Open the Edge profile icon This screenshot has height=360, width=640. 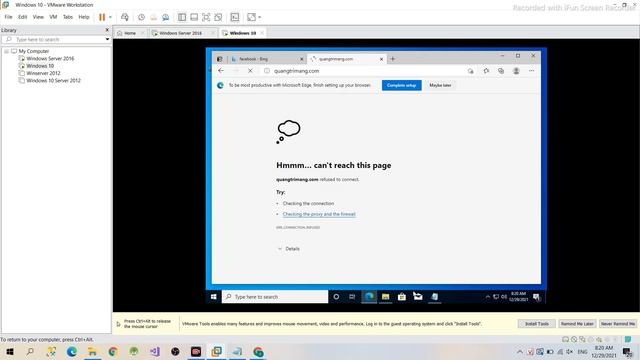[x=516, y=71]
